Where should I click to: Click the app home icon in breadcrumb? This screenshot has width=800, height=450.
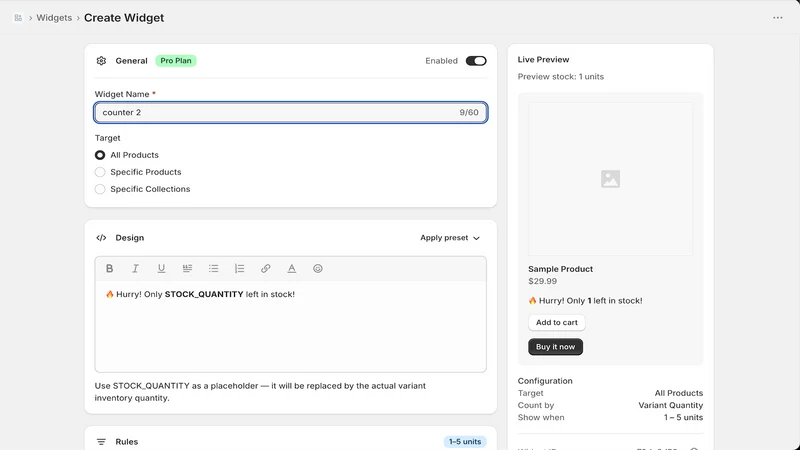click(x=18, y=18)
